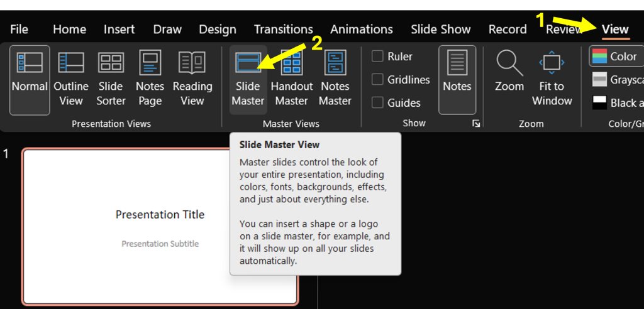
Task: Fit slide to window
Action: point(552,79)
